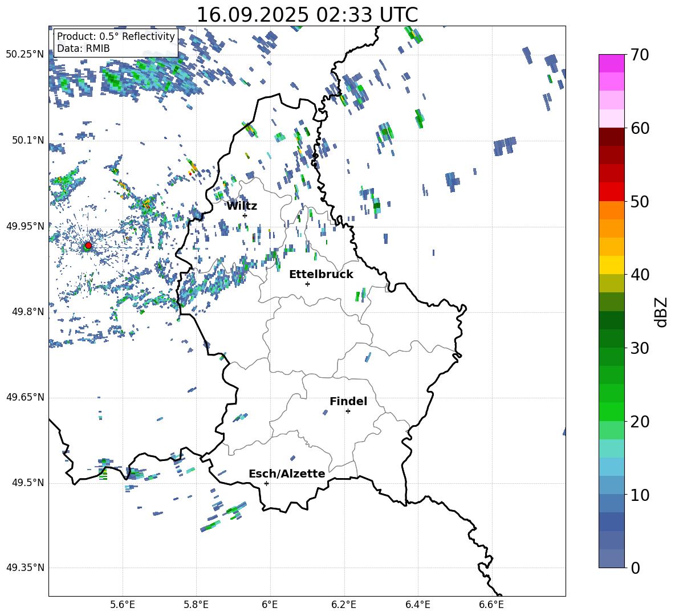This screenshot has height=616, width=675.
Task: Select the Wiltz city label
Action: [x=242, y=206]
